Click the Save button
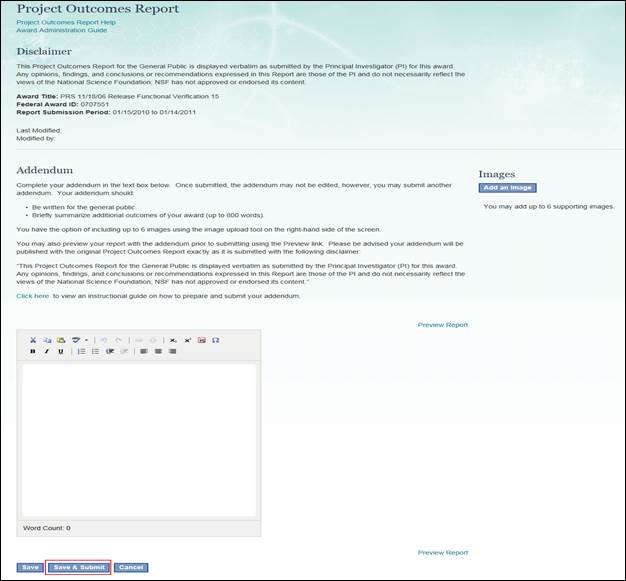Image resolution: width=626 pixels, height=581 pixels. point(30,567)
